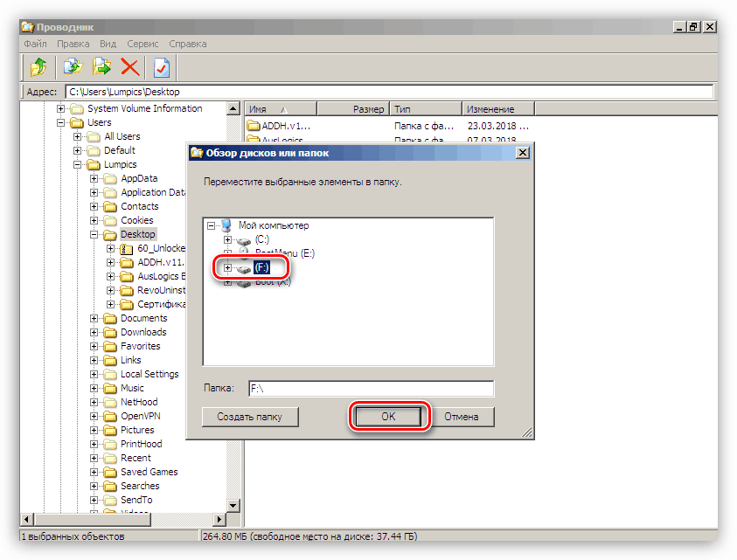Sort by the Тип column header
This screenshot has width=737, height=560.
(426, 109)
